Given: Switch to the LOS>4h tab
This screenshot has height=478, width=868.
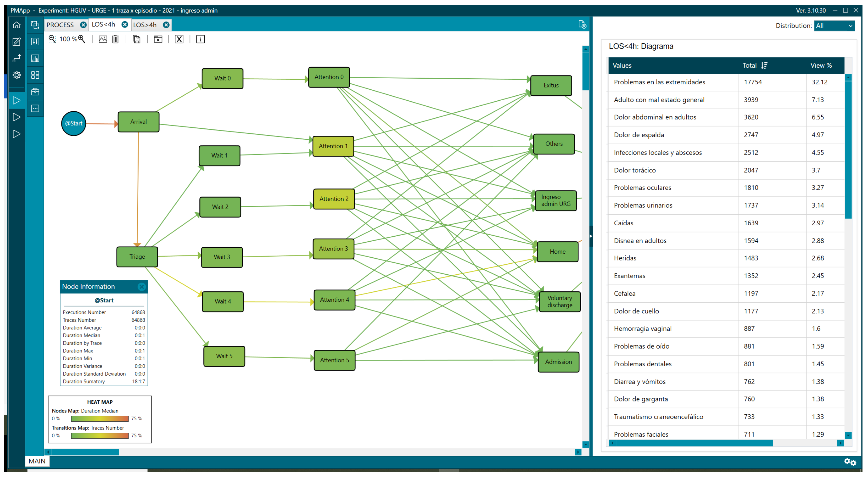Looking at the screenshot, I should click(145, 25).
